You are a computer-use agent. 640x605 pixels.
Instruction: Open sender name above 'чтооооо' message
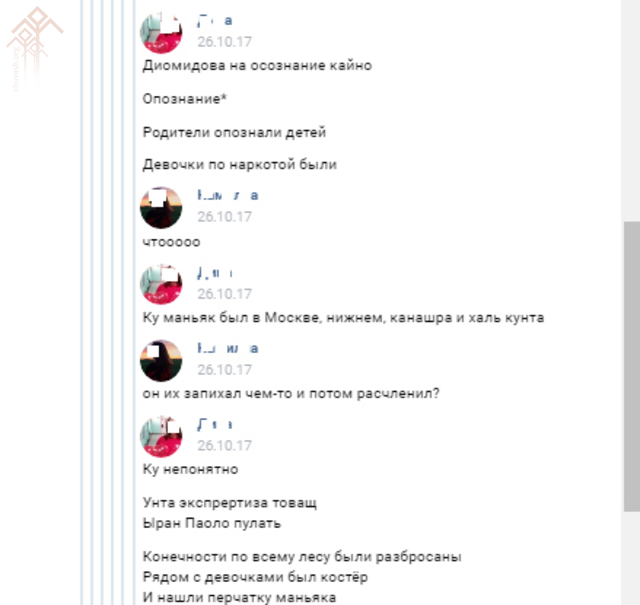[x=228, y=195]
